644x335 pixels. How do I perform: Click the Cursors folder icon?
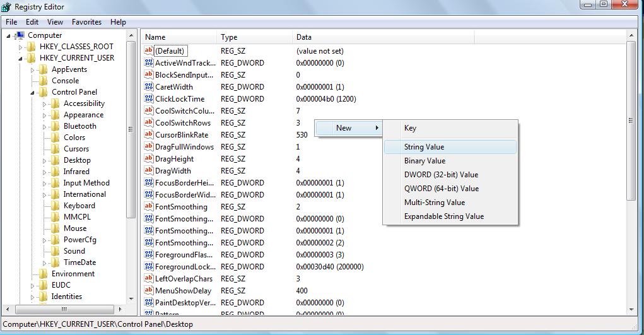pyautogui.click(x=55, y=149)
